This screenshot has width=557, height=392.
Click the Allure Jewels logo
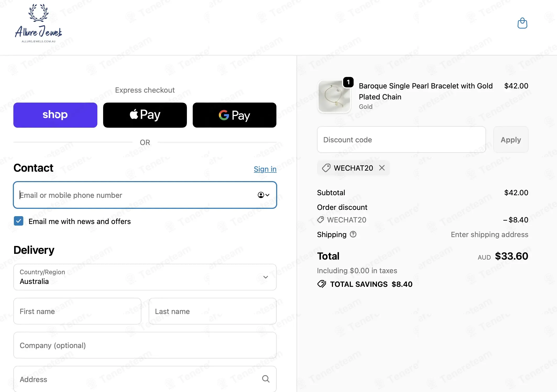tap(38, 23)
